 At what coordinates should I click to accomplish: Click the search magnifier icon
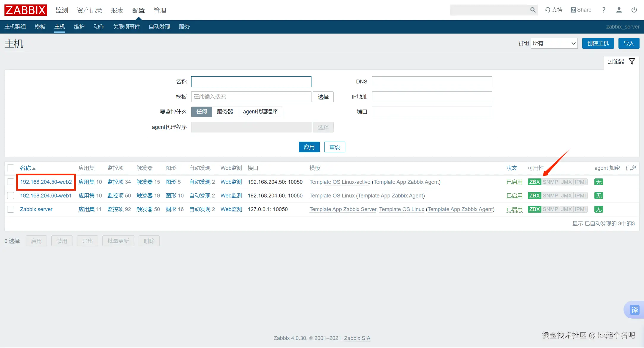click(x=533, y=10)
